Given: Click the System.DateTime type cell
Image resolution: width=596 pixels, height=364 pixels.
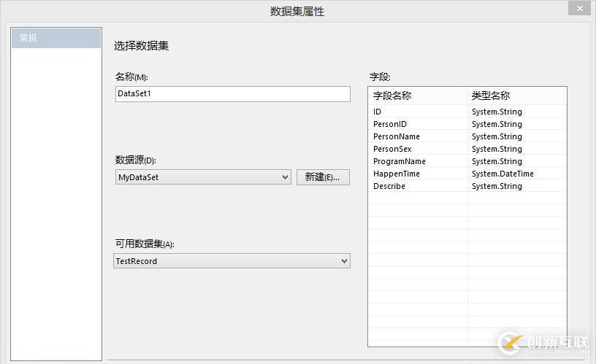Looking at the screenshot, I should point(503,174).
